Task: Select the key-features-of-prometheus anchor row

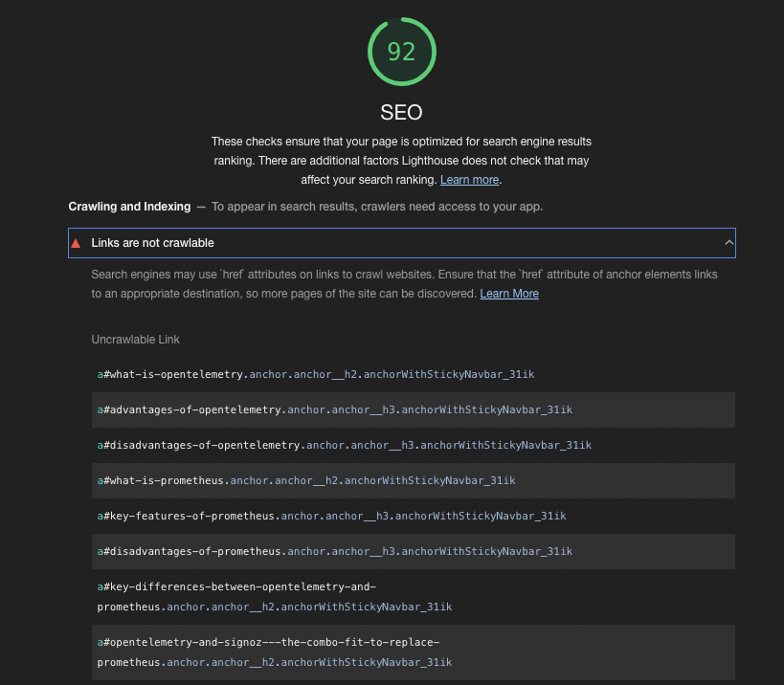Action: [x=331, y=516]
